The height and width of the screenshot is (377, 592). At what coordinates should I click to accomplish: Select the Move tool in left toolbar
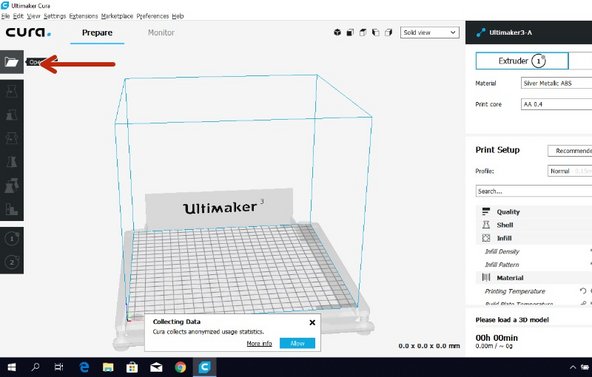coord(11,91)
